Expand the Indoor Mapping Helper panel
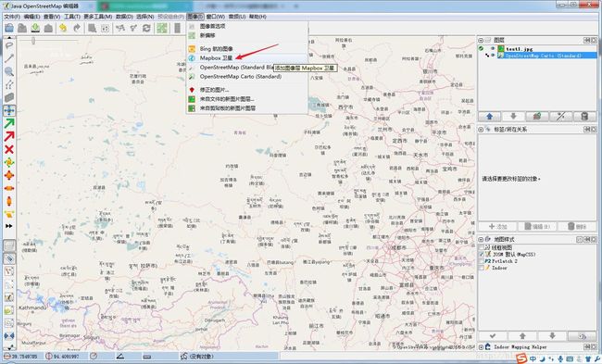Viewport: 602px width, 364px height. (481, 347)
